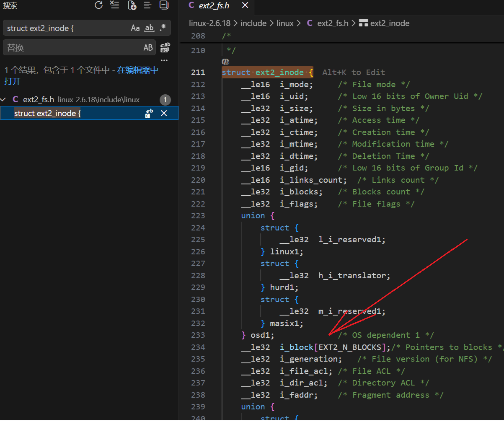Click the i_uid field declaration
The image size is (504, 427).
tap(294, 96)
